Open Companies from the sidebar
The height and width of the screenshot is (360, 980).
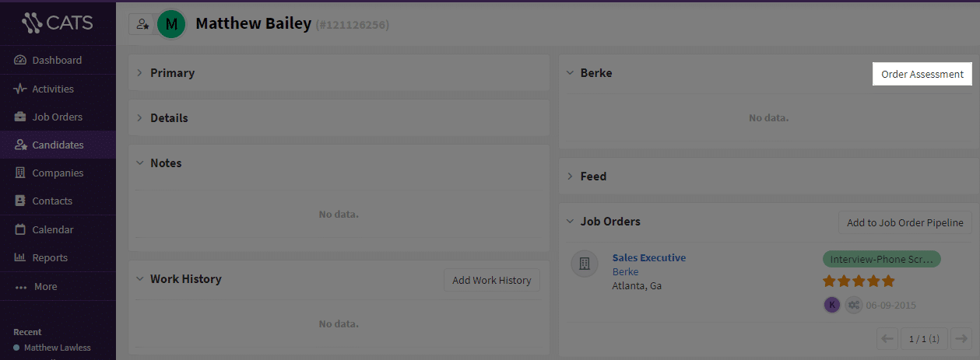[58, 173]
